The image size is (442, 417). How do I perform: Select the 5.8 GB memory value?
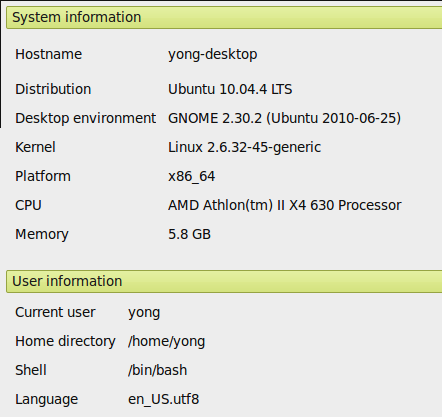coord(189,234)
